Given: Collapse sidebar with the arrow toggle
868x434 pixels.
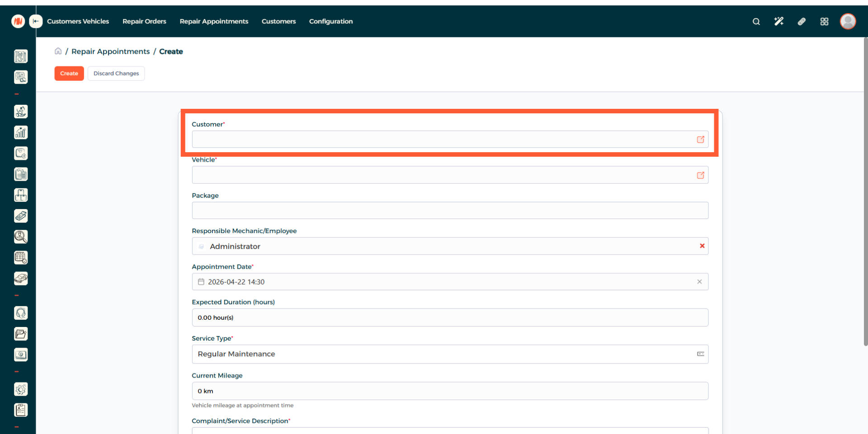Looking at the screenshot, I should [x=36, y=21].
